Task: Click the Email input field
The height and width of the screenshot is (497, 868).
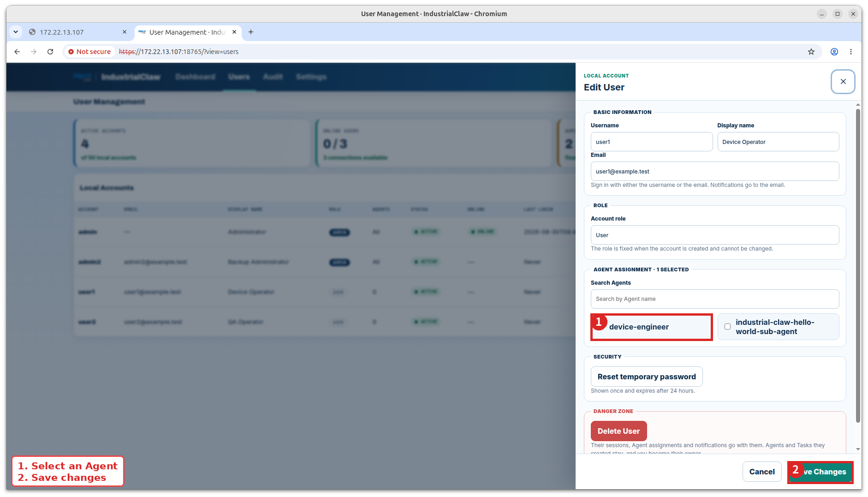Action: (714, 171)
